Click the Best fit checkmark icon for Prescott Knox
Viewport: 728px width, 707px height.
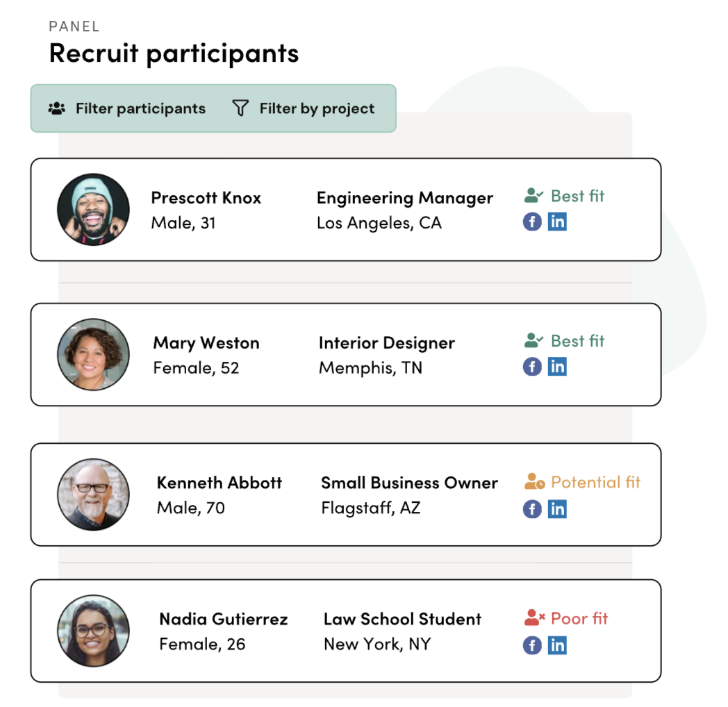532,195
